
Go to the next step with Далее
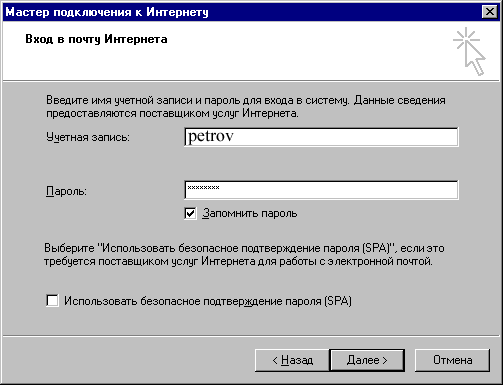click(367, 360)
